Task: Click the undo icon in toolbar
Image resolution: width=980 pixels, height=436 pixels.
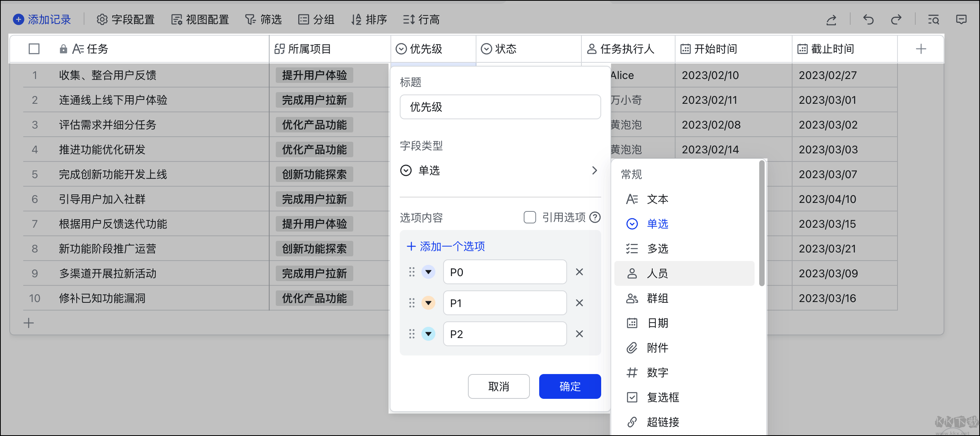Action: (x=868, y=19)
